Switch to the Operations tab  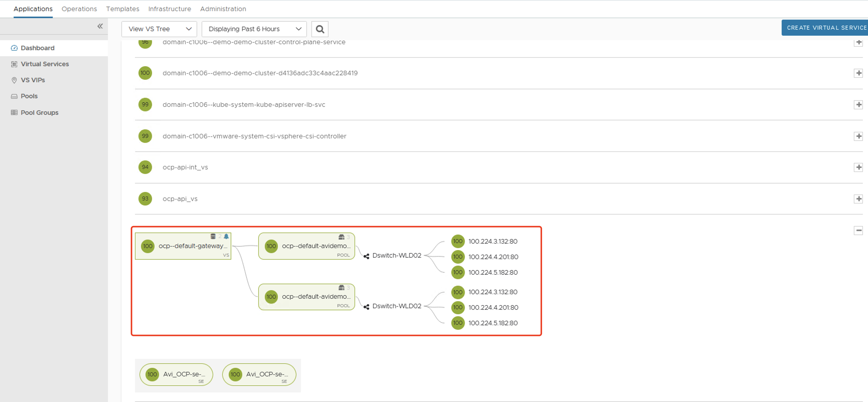[79, 9]
